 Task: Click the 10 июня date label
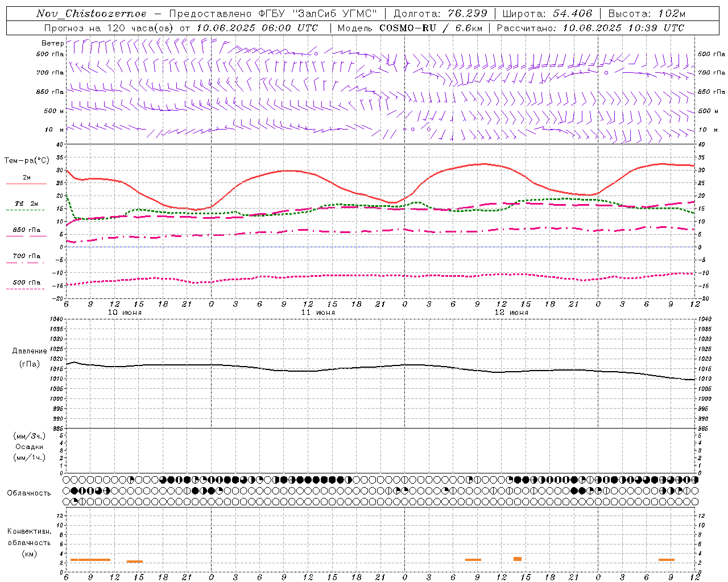(x=125, y=313)
